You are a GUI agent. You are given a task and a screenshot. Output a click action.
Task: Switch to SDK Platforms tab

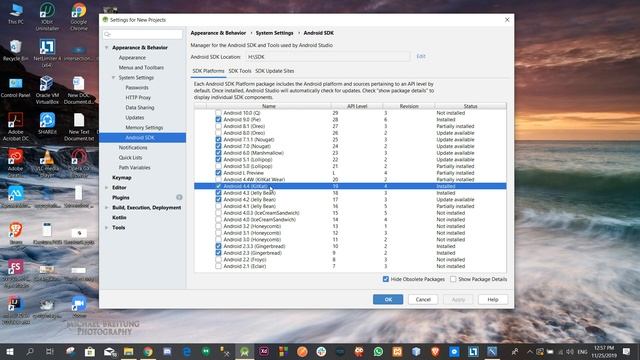point(208,71)
